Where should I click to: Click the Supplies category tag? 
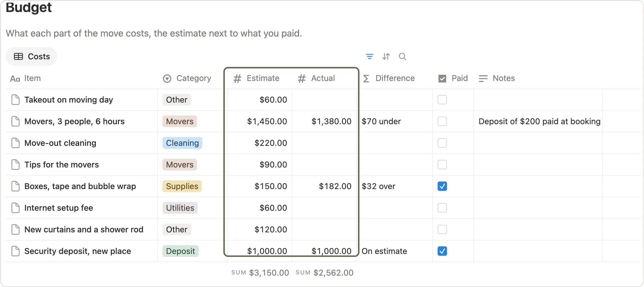tap(182, 186)
